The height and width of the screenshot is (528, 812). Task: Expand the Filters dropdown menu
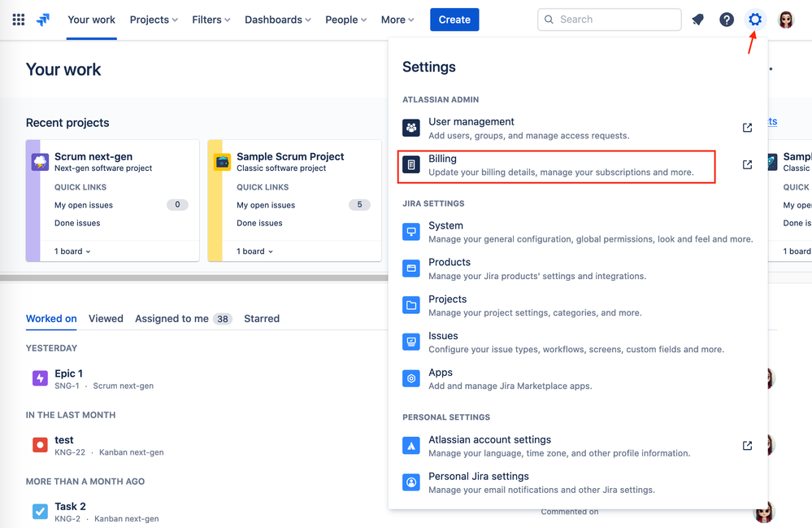click(x=211, y=20)
